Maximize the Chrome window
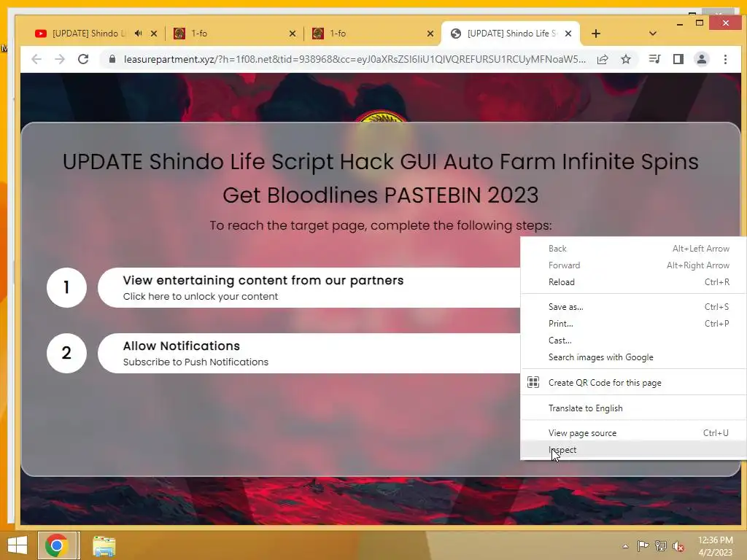This screenshot has width=747, height=560. (700, 23)
